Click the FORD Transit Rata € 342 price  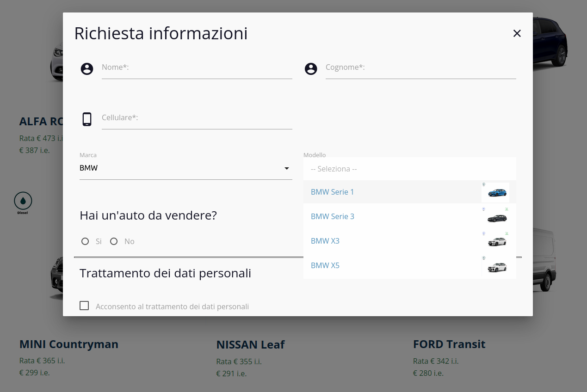tap(436, 361)
